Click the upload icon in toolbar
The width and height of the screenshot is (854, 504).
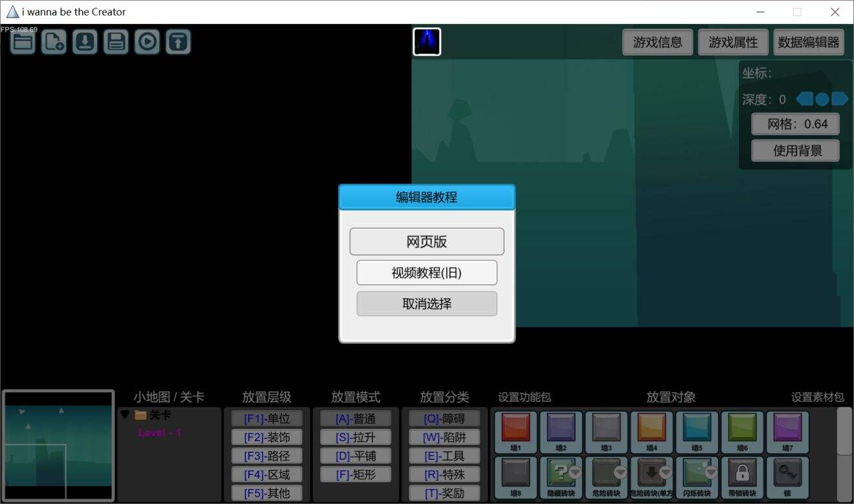click(178, 42)
